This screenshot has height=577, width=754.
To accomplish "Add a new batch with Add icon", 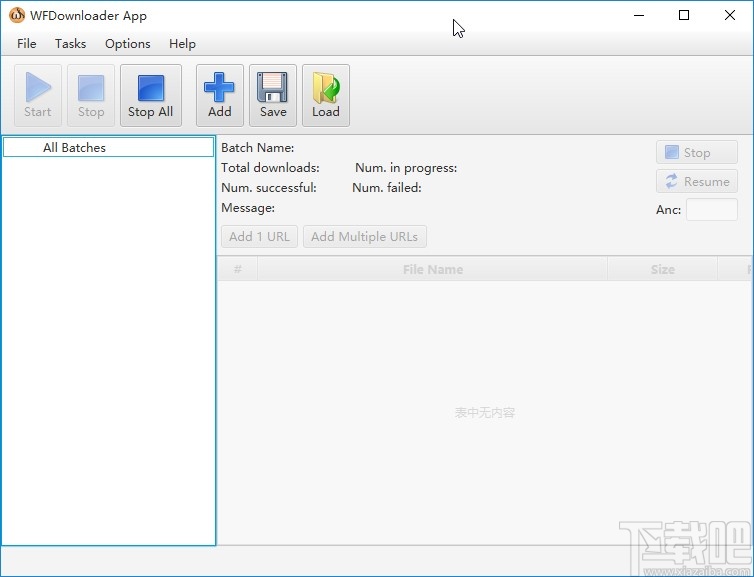I will click(x=220, y=95).
